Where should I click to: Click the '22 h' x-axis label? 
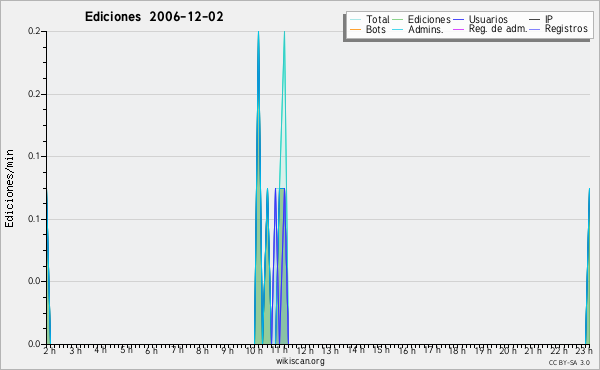(559, 350)
